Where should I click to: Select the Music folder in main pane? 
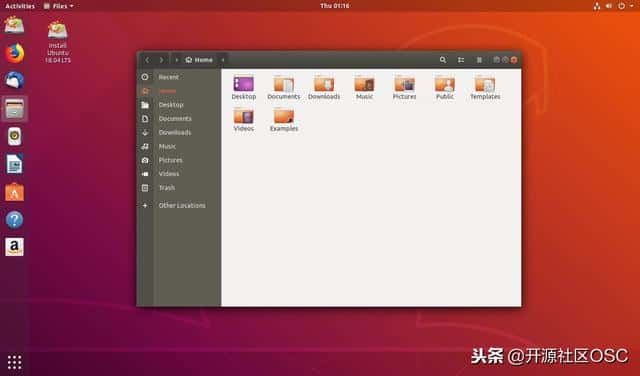click(x=364, y=87)
